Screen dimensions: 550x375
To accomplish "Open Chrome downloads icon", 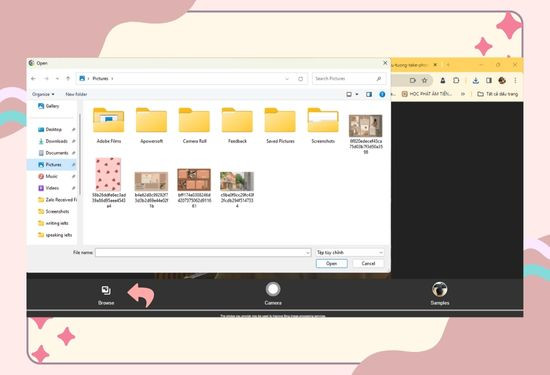I will pos(476,80).
